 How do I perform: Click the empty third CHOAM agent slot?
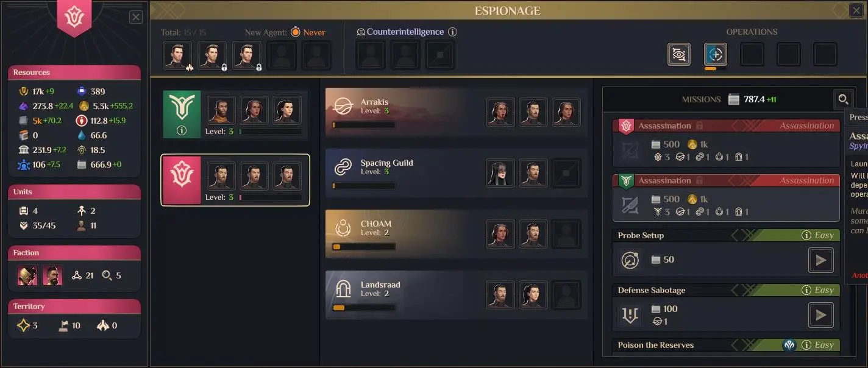[x=566, y=234]
